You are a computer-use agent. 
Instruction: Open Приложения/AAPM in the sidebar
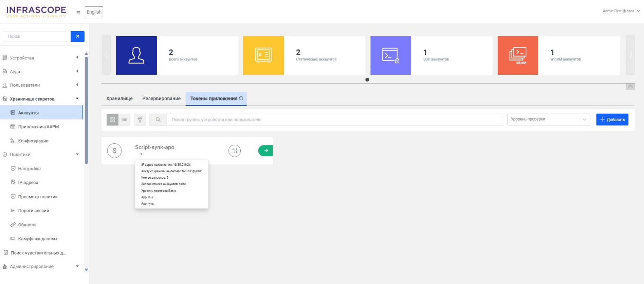point(41,127)
